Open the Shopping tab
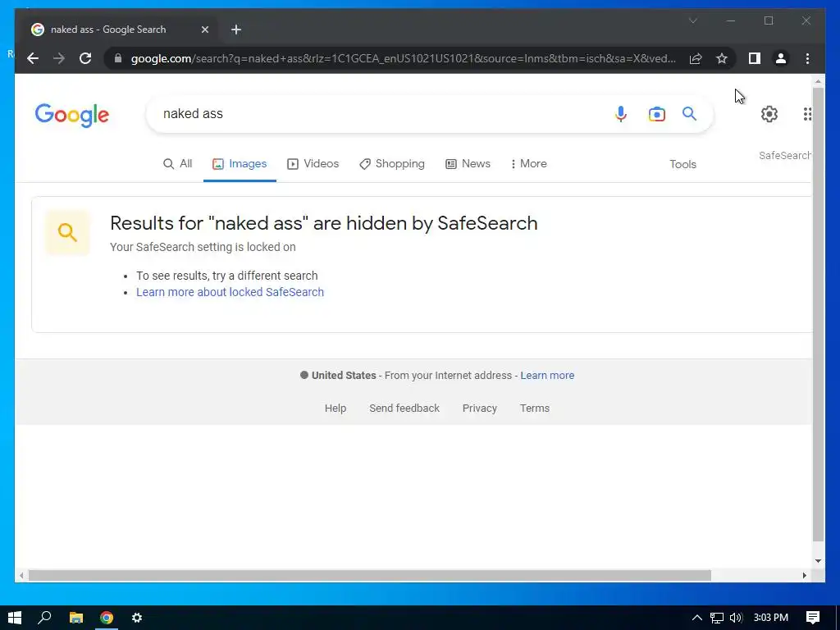The height and width of the screenshot is (630, 840). 391,164
